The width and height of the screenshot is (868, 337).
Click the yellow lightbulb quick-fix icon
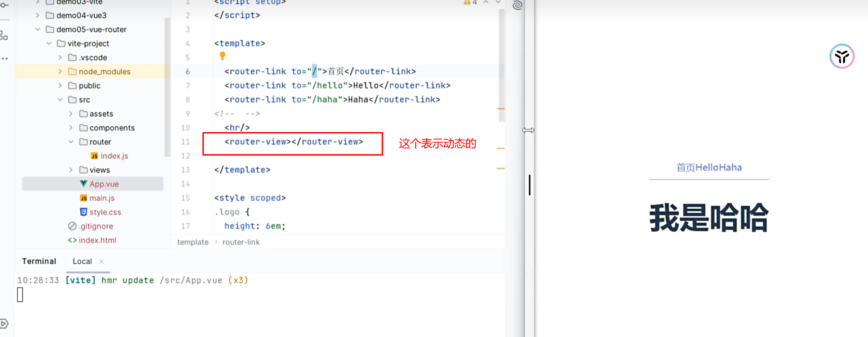(x=222, y=56)
